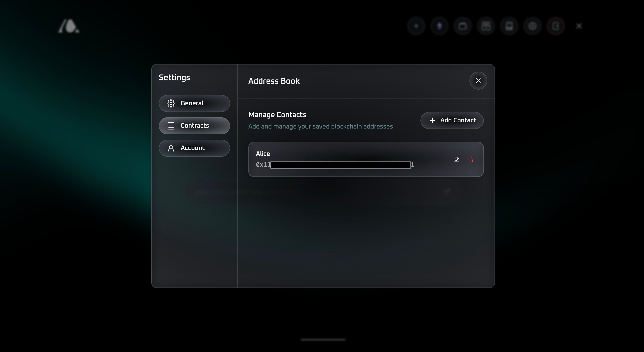Image resolution: width=644 pixels, height=352 pixels.
Task: Click the blurred send arrow behind the dialog
Action: tap(446, 192)
